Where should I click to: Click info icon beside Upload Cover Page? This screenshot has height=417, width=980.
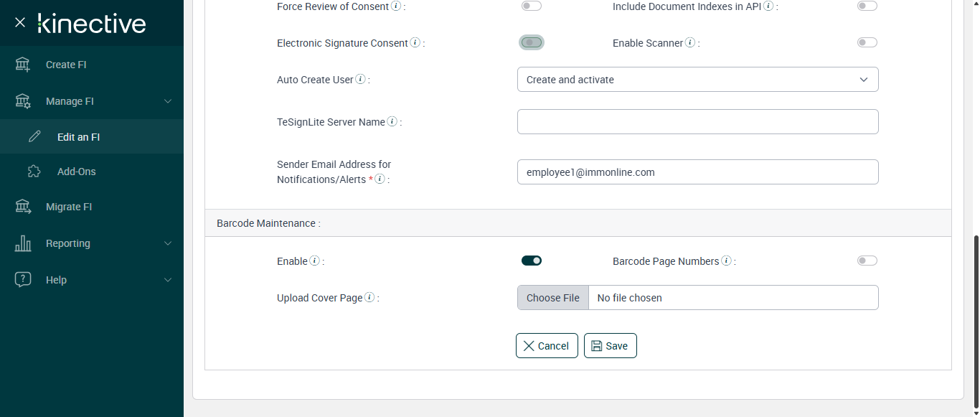click(369, 298)
